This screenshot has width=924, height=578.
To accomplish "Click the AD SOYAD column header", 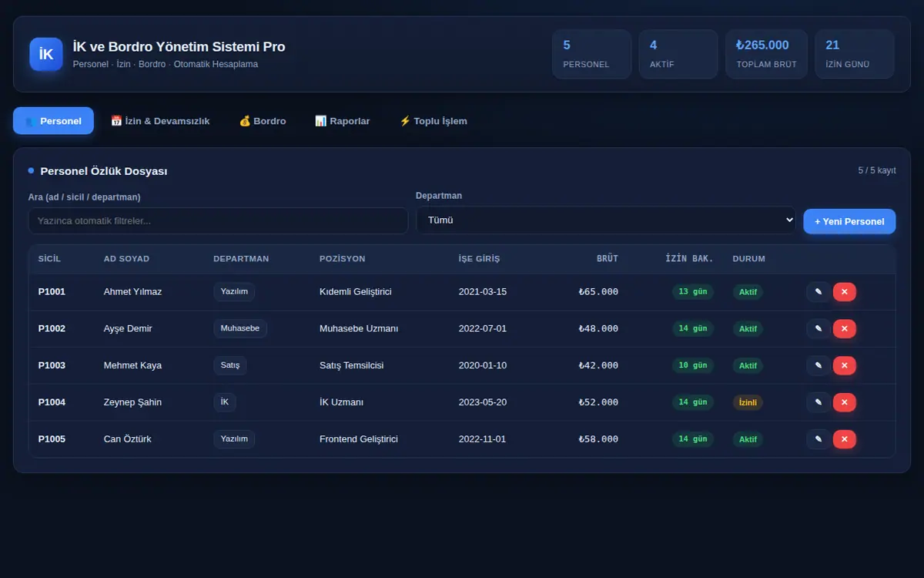I will coord(126,259).
